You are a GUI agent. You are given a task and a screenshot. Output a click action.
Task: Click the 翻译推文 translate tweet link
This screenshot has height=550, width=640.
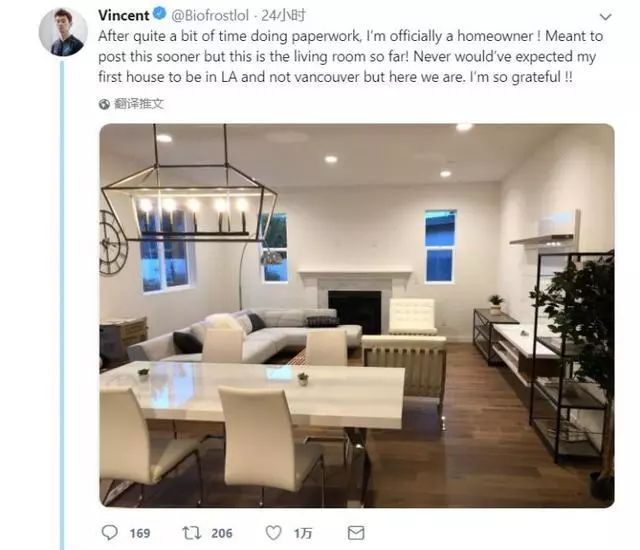(139, 104)
